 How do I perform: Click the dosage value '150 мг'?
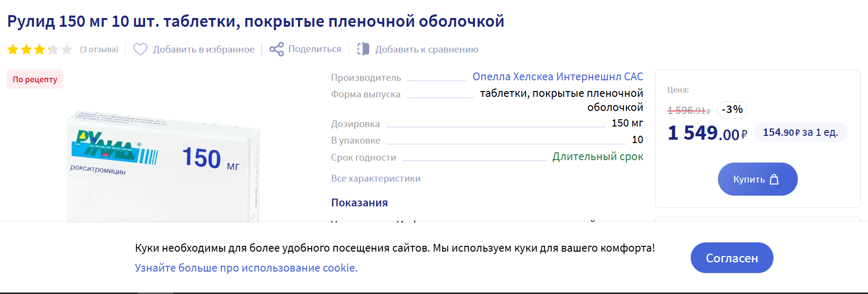tap(627, 123)
